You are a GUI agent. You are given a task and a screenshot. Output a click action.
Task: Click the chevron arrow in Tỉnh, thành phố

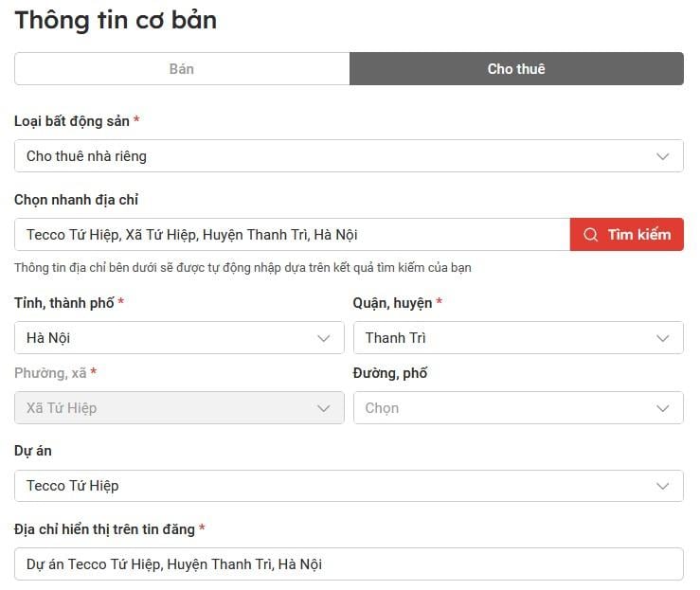pyautogui.click(x=324, y=338)
